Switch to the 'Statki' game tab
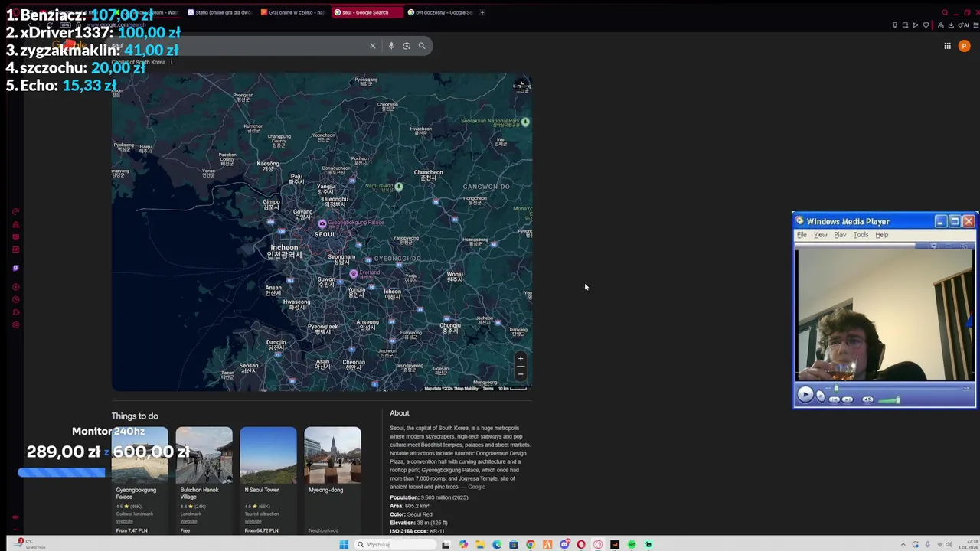The image size is (980, 551). (218, 12)
